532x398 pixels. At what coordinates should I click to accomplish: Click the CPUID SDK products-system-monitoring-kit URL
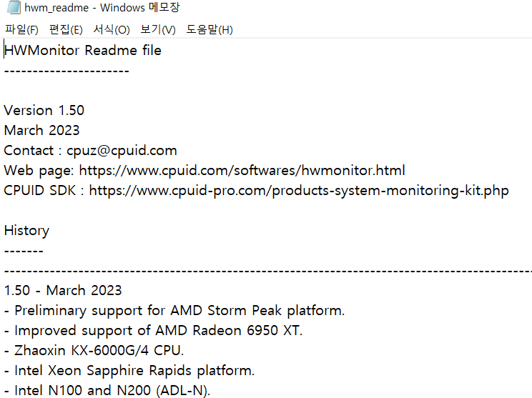[x=299, y=191]
